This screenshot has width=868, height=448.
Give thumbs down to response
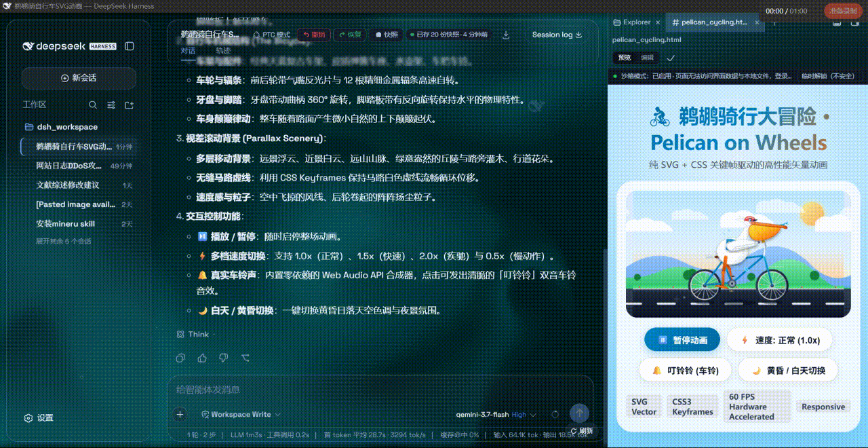pyautogui.click(x=224, y=358)
